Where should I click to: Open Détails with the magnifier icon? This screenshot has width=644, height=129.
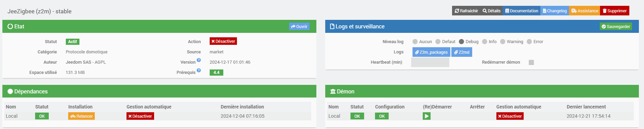tap(491, 11)
